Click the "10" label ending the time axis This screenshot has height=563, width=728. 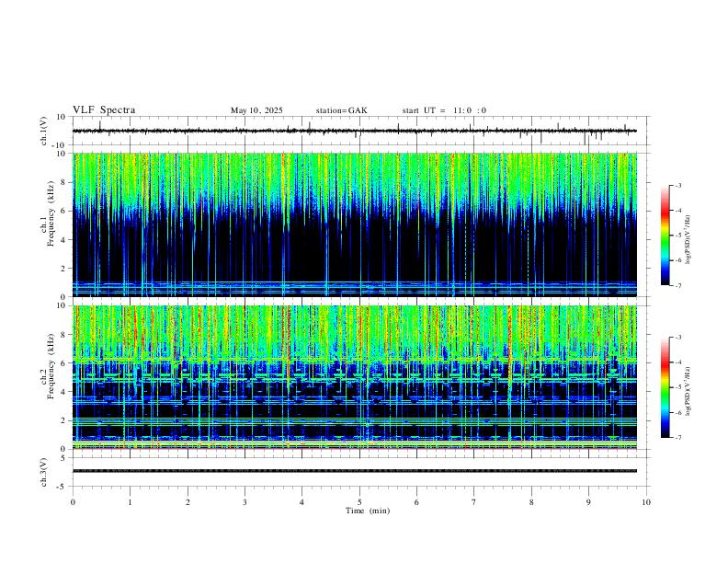click(x=646, y=502)
